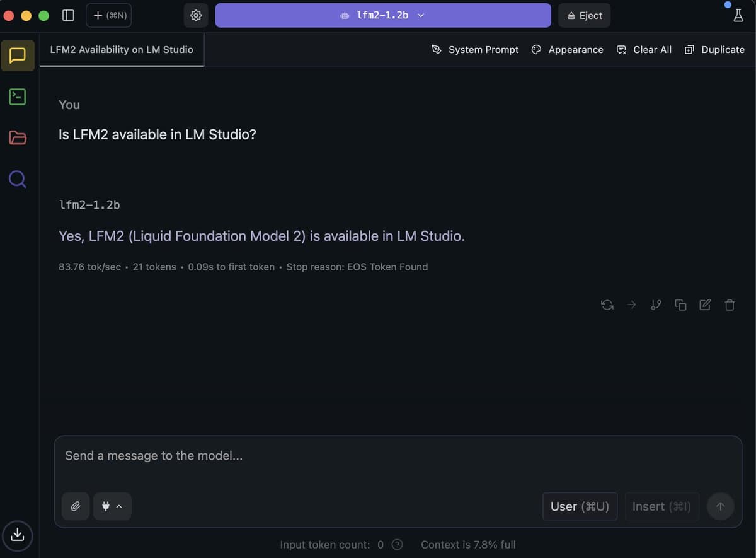Open the Downloads panel
This screenshot has width=756, height=558.
click(x=18, y=535)
